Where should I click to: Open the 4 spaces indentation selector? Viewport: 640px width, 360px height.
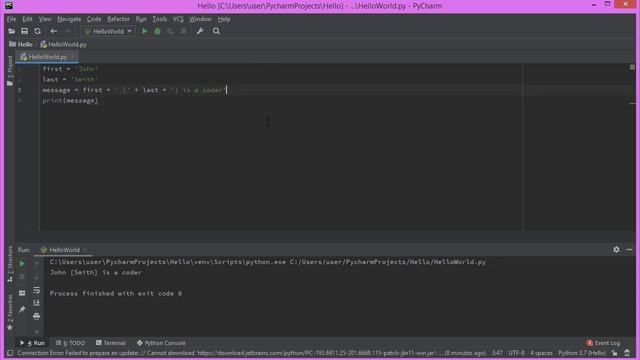(x=541, y=353)
